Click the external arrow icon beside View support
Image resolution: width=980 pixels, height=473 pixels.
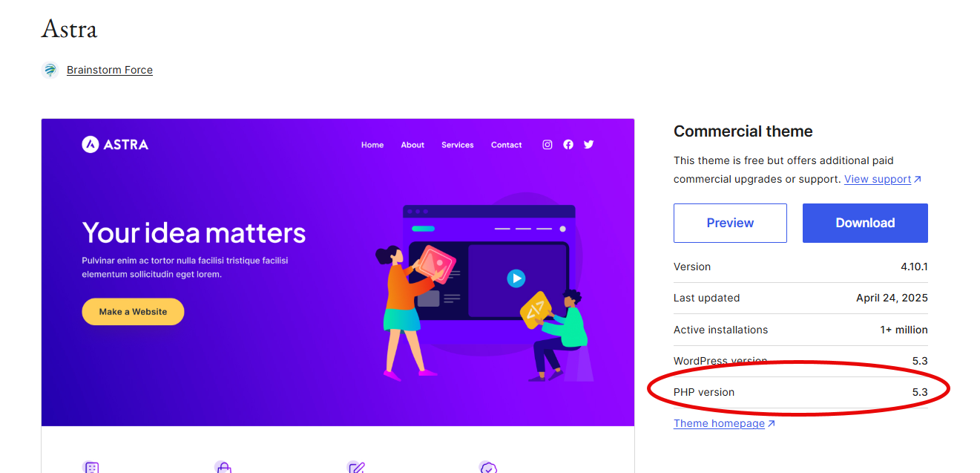918,180
